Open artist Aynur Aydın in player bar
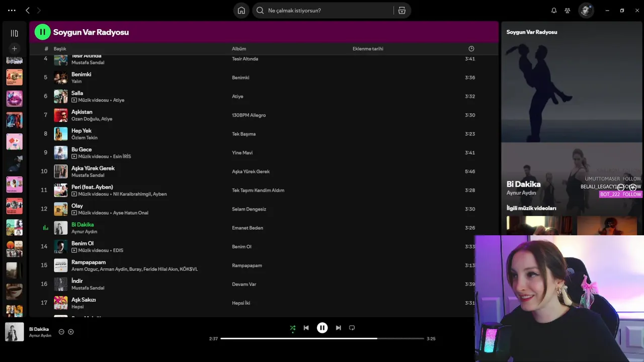The height and width of the screenshot is (362, 644). pos(40,335)
